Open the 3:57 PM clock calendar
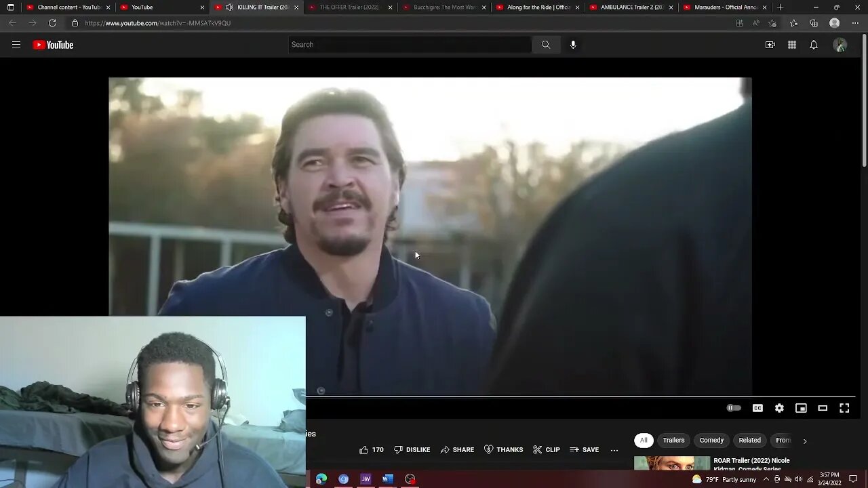 tap(829, 479)
